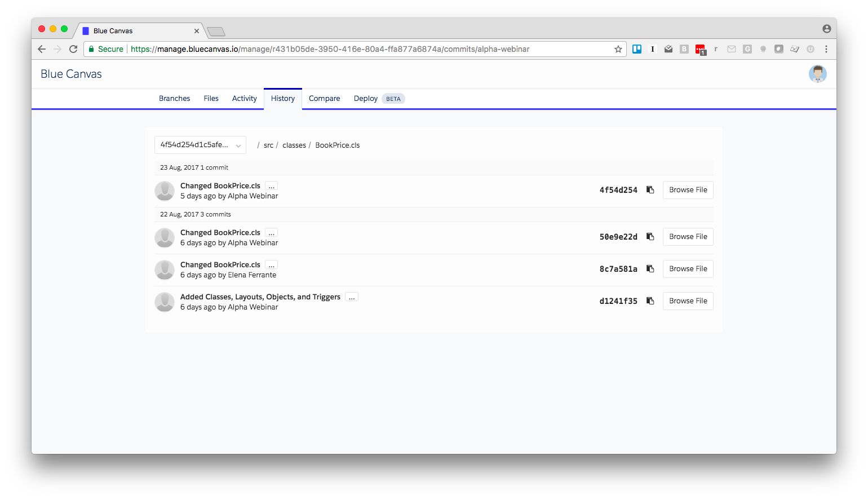Open the Activity tab
Screen dimensions: 868x499
245,99
